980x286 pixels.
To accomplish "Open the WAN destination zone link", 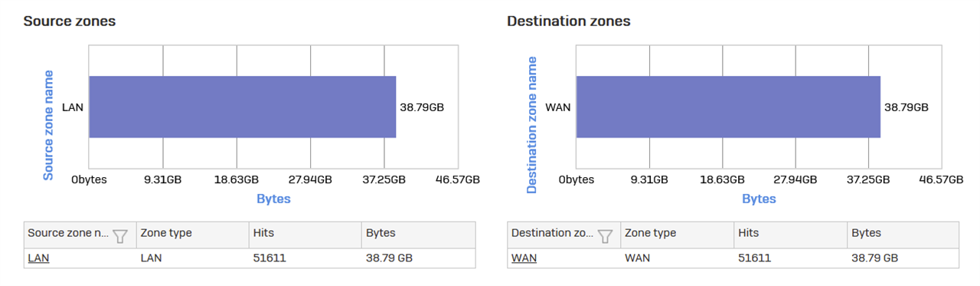I will click(x=524, y=258).
